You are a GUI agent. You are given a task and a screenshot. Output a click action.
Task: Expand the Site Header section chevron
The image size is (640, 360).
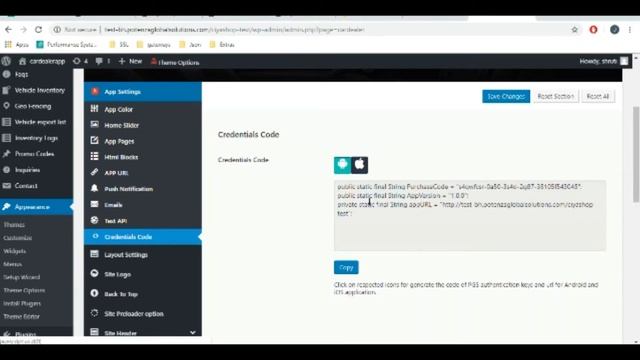click(193, 333)
